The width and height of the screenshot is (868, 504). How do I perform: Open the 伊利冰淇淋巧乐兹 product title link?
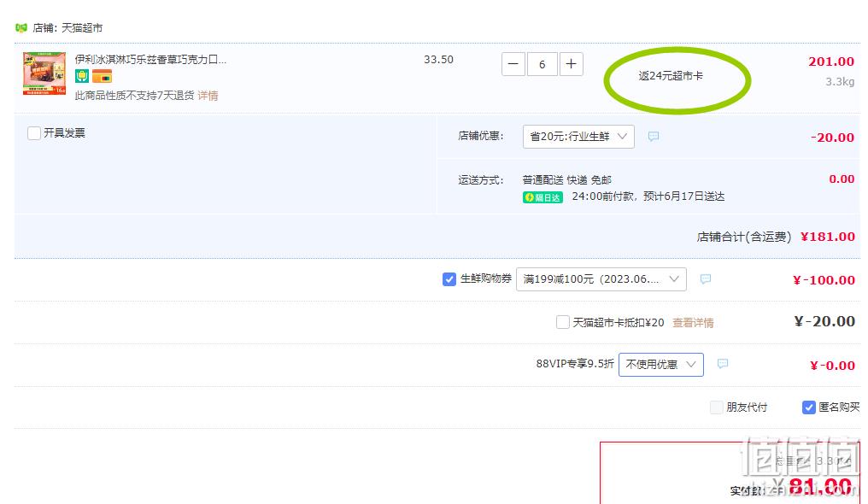pyautogui.click(x=150, y=59)
